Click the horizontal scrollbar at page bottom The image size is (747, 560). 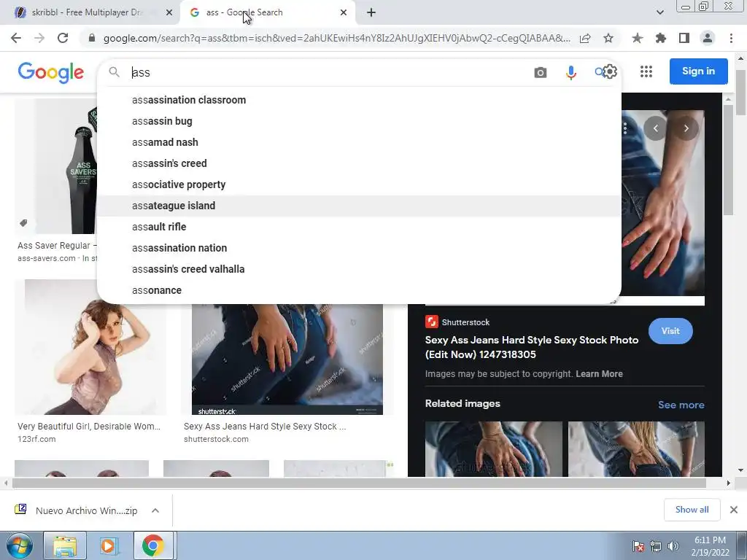[x=359, y=483]
